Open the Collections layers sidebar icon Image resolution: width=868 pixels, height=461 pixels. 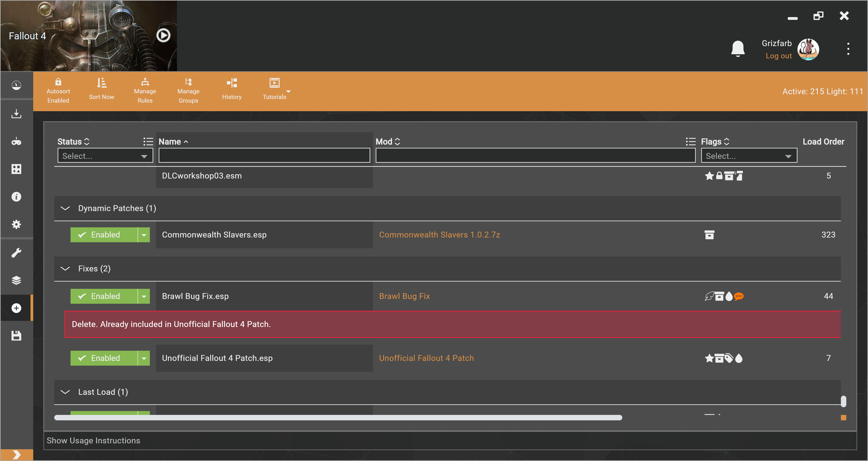click(x=16, y=280)
